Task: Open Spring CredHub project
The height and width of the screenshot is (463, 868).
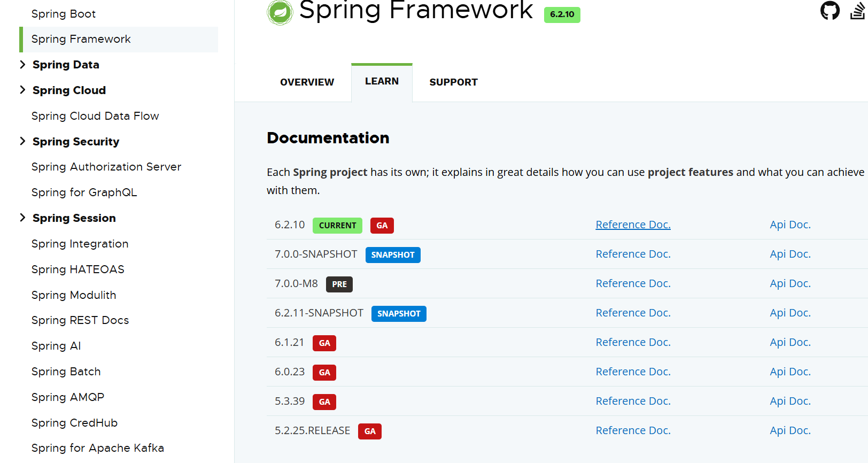Action: click(x=74, y=423)
